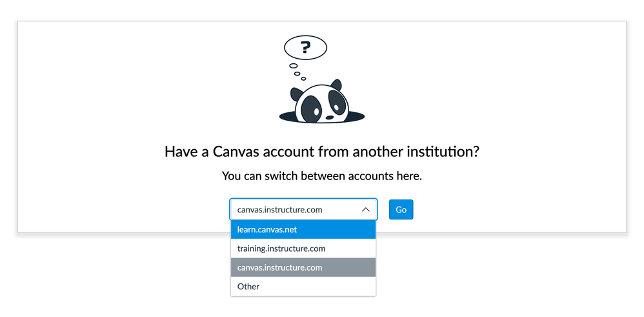Viewport: 644px width, 317px height.
Task: Click the small trailing thought bubbles
Action: (297, 71)
